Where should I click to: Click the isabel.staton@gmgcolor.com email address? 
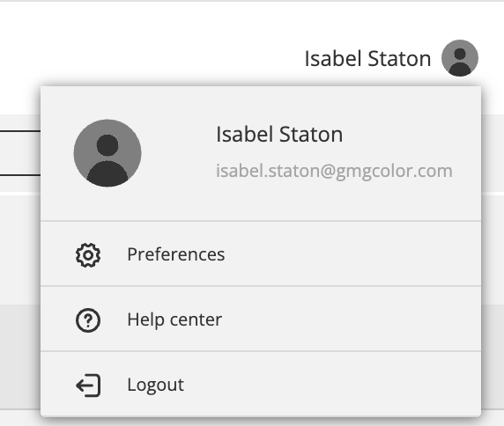(x=334, y=171)
